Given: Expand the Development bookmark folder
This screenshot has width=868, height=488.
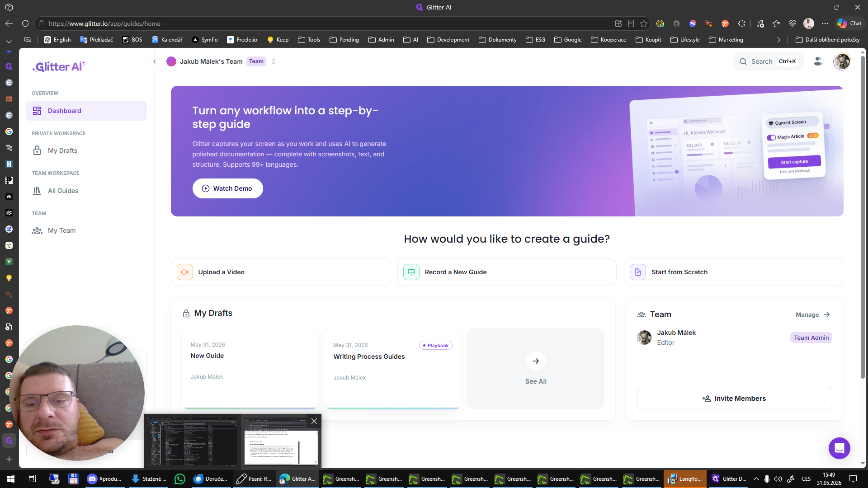Looking at the screenshot, I should (x=448, y=40).
